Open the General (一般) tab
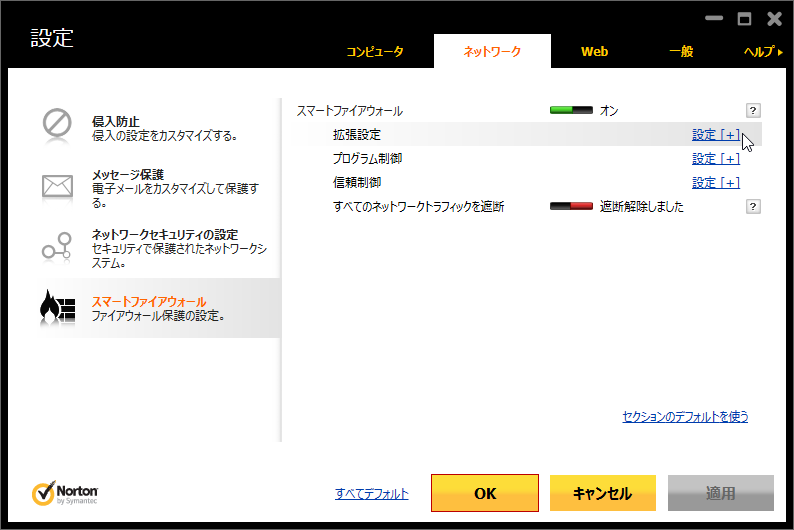The width and height of the screenshot is (794, 530). point(680,52)
